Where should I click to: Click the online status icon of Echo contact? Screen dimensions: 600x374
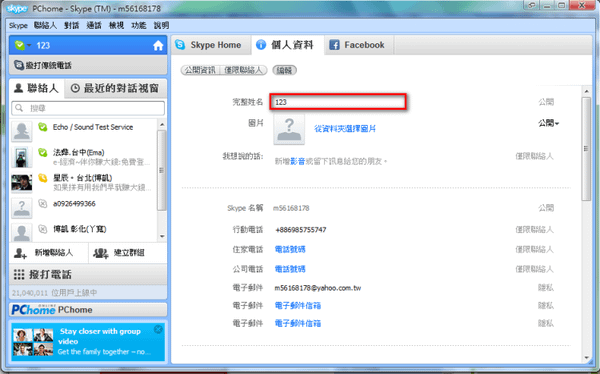tap(42, 127)
